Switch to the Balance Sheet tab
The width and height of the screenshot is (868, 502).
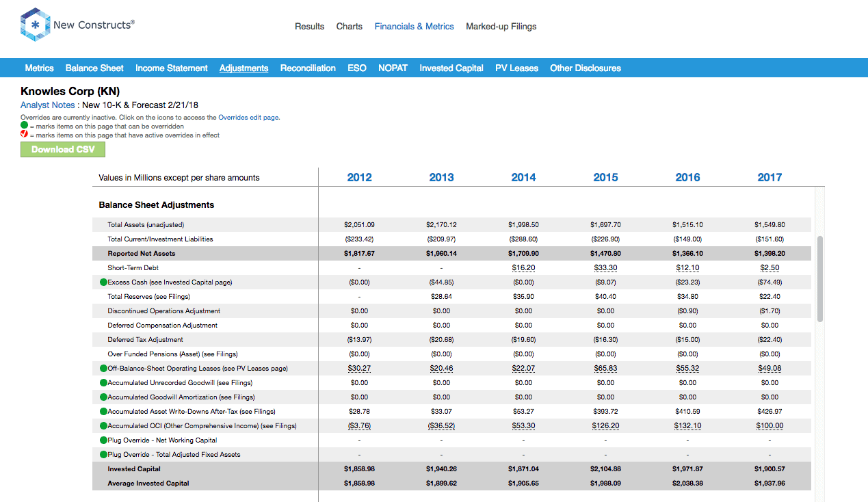[x=94, y=68]
